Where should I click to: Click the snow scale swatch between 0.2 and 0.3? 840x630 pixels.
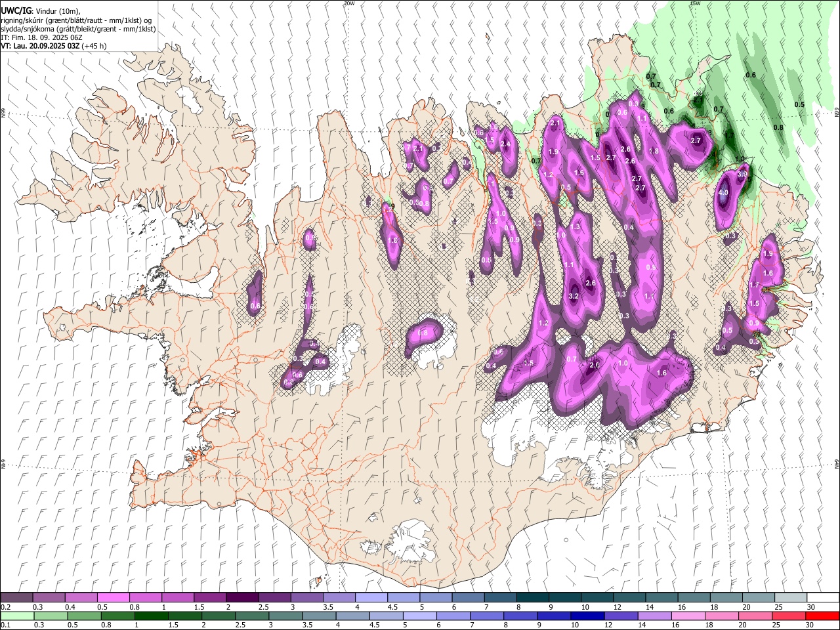[17, 598]
